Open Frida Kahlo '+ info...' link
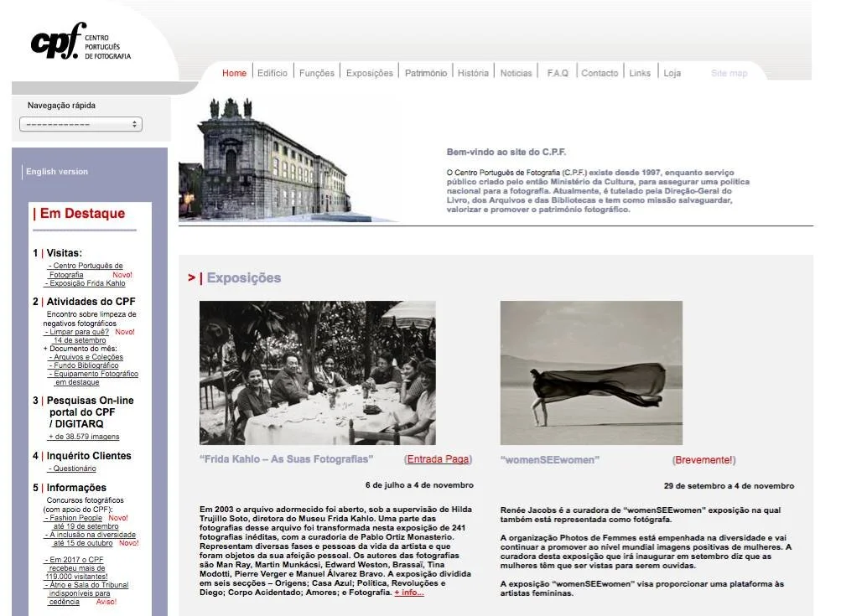The width and height of the screenshot is (841, 616). coord(408,593)
